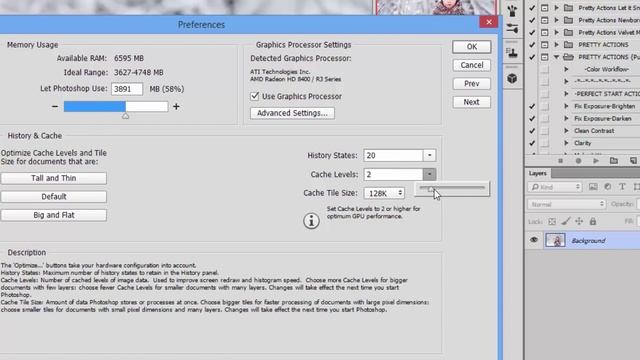This screenshot has height=360, width=640.
Task: Click Cache Levels value field
Action: (393, 174)
